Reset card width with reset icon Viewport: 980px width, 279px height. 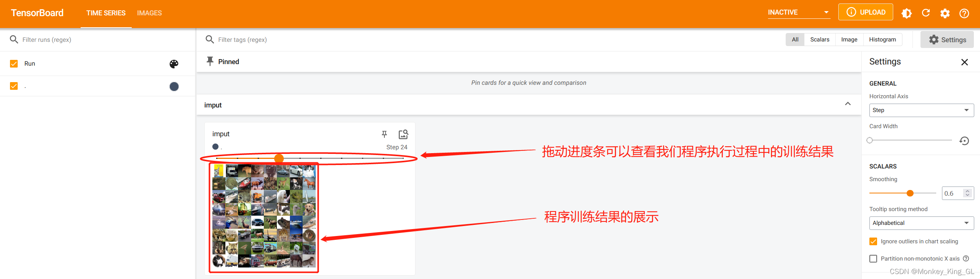tap(964, 140)
